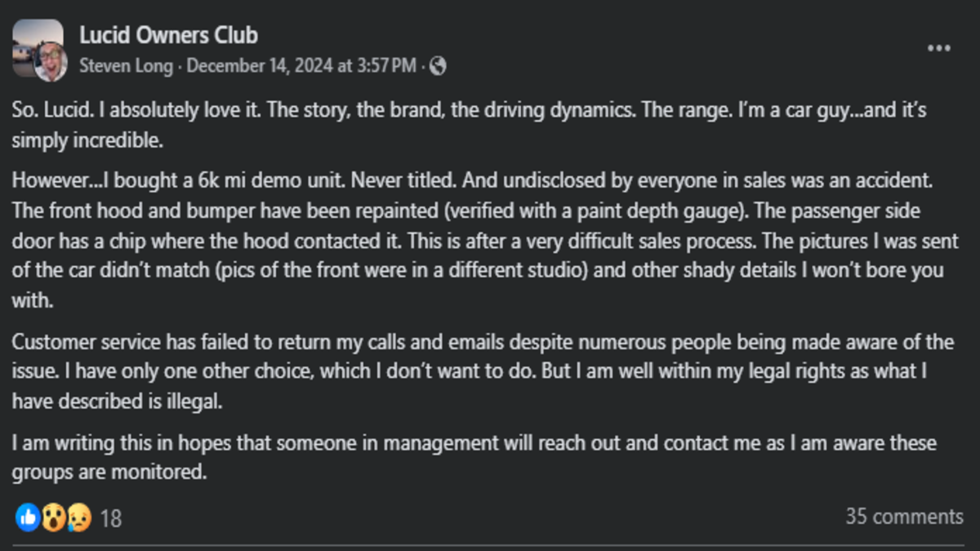Click the Sad crying reaction emoji icon
Image resolution: width=980 pixels, height=551 pixels.
(x=78, y=516)
